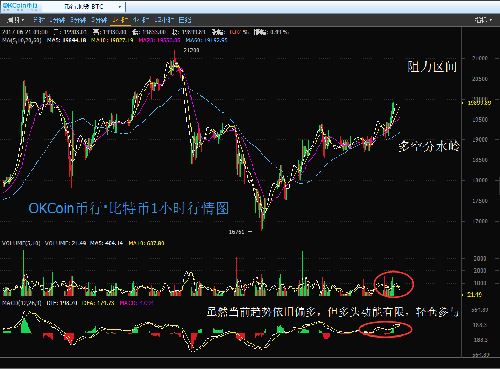The image size is (500, 369).
Task: Click the MACD indicator label
Action: pyautogui.click(x=22, y=303)
